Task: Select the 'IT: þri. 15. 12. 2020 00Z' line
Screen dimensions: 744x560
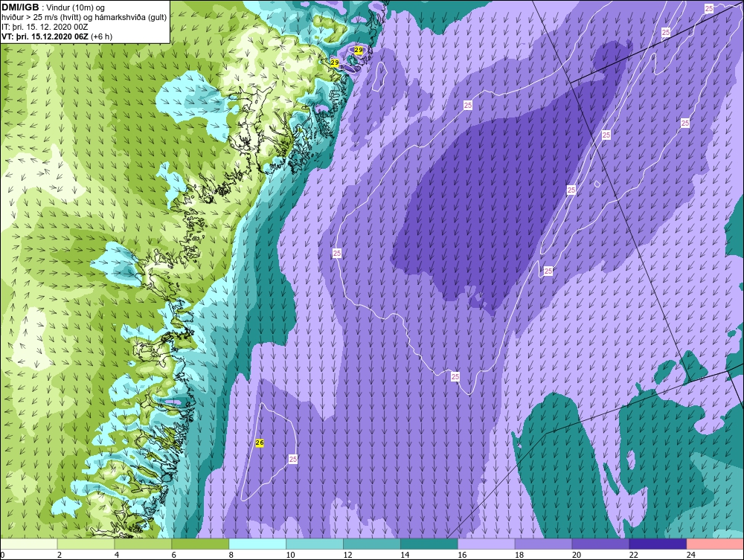Action: (45, 27)
